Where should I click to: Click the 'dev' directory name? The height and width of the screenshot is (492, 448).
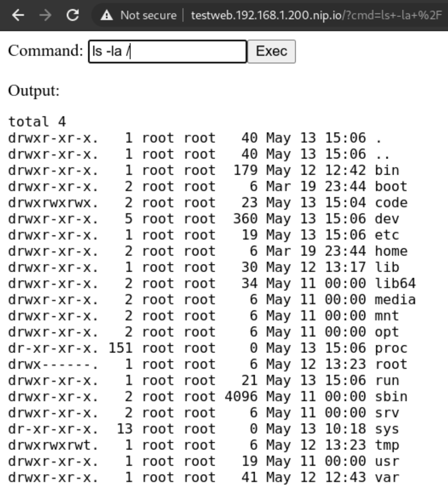(387, 219)
